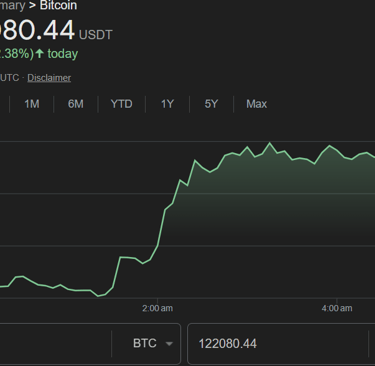Image resolution: width=375 pixels, height=366 pixels.
Task: Switch chart to 1Y range
Action: pyautogui.click(x=167, y=104)
